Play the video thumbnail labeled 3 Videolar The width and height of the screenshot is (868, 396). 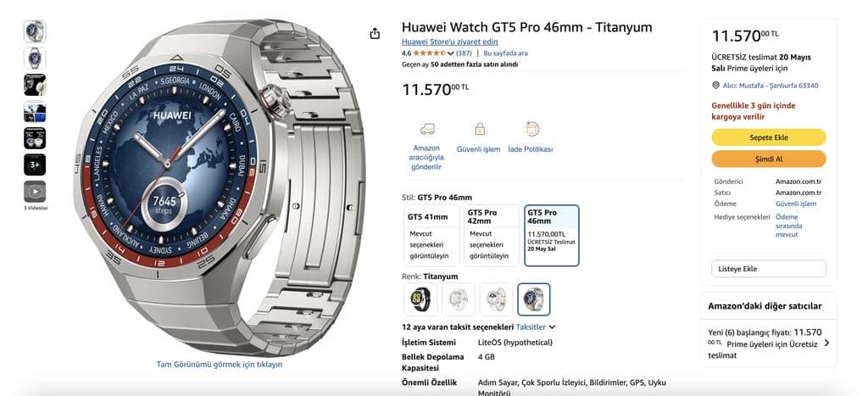click(35, 192)
